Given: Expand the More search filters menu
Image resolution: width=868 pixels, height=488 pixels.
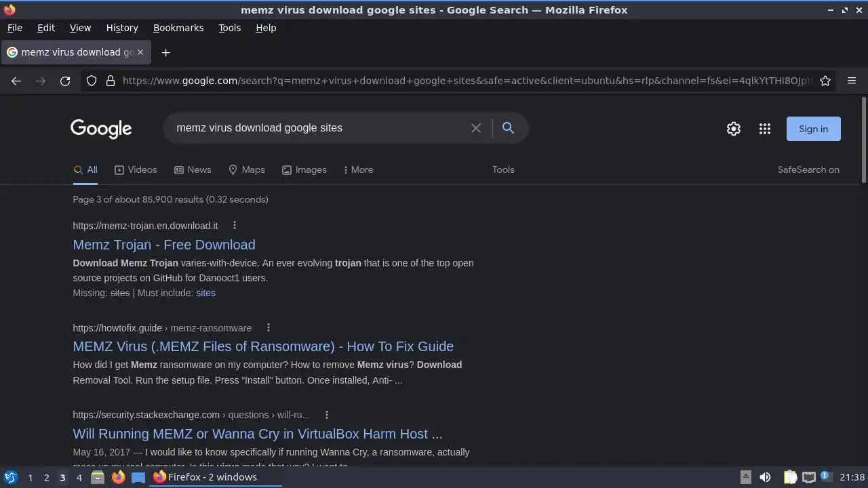Looking at the screenshot, I should (x=358, y=169).
